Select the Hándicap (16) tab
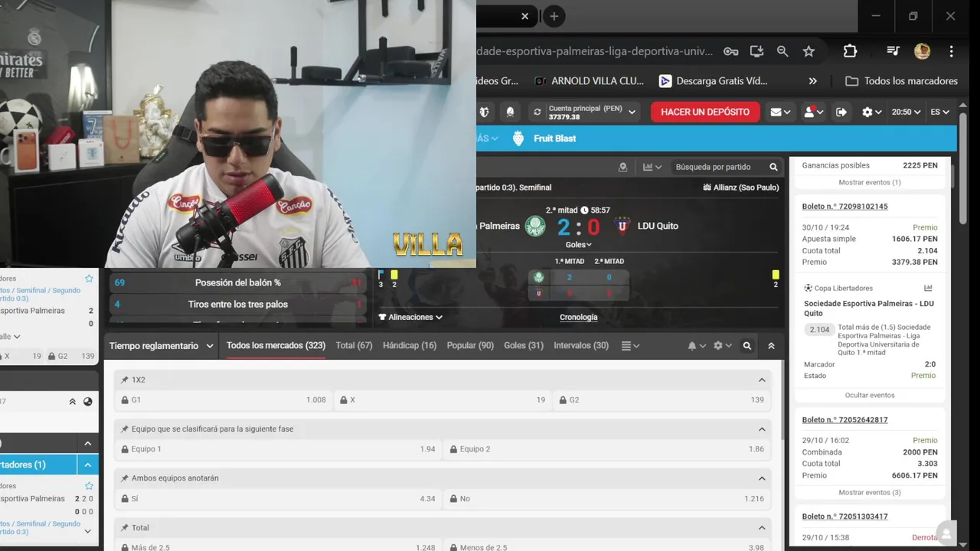 tap(410, 346)
